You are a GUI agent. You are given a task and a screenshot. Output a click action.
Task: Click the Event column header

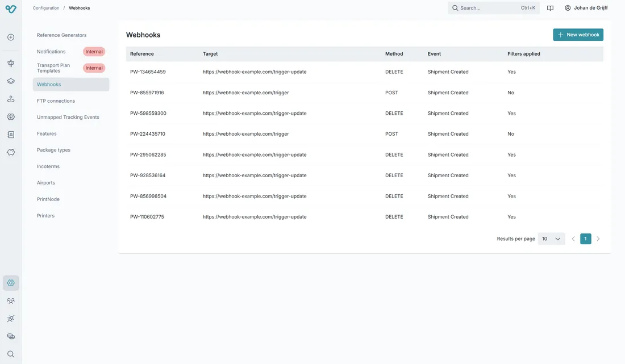point(434,54)
